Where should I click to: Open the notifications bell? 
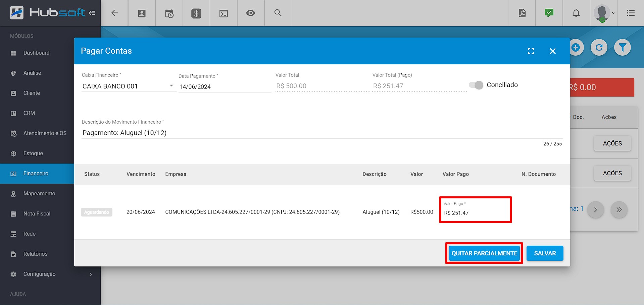[x=576, y=13]
